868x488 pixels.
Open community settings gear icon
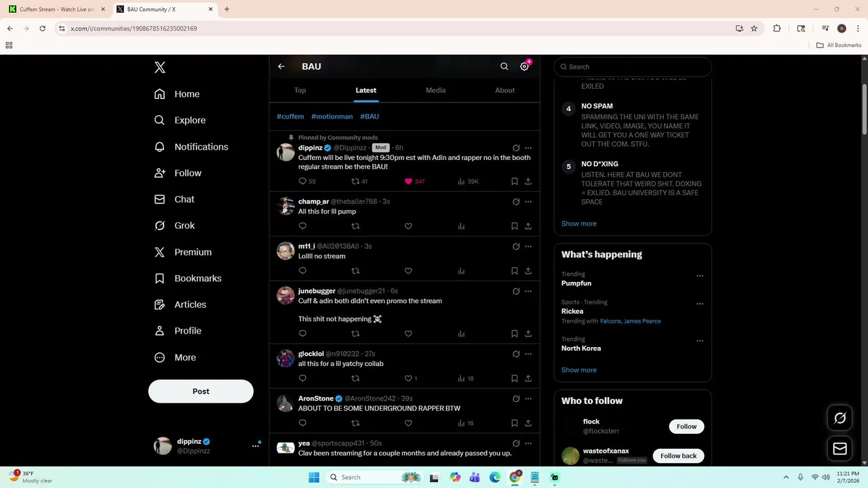pyautogui.click(x=524, y=66)
